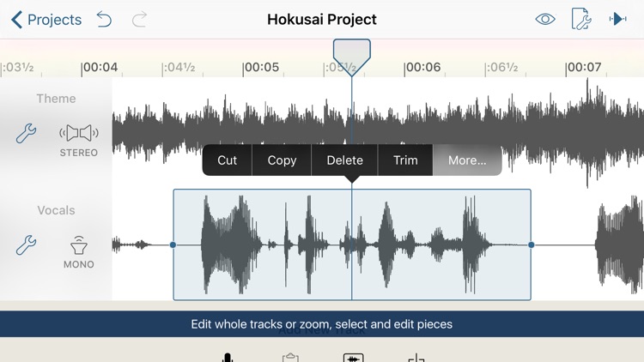The image size is (644, 362).
Task: Tap the :06½ ruler mark
Action: [501, 67]
